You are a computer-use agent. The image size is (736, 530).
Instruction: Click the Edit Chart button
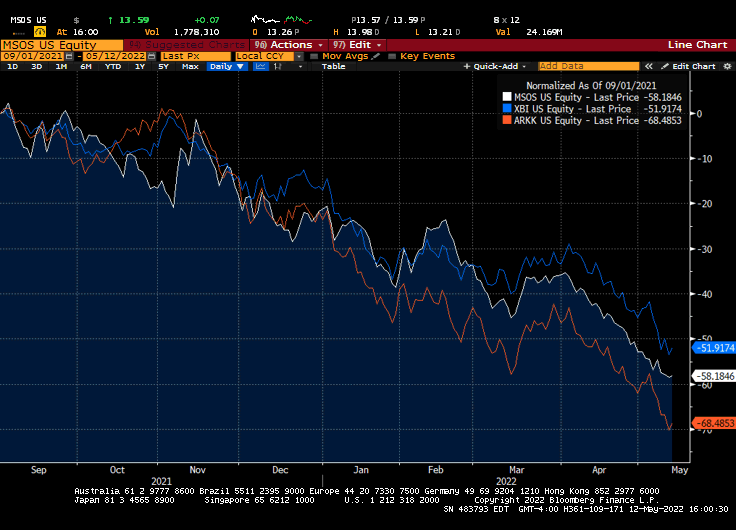[x=689, y=67]
